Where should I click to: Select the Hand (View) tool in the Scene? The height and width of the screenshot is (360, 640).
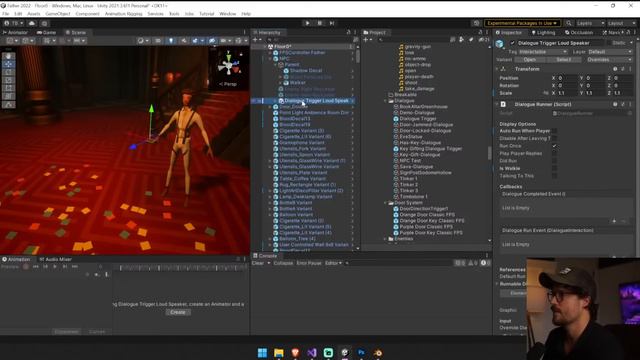pyautogui.click(x=8, y=56)
